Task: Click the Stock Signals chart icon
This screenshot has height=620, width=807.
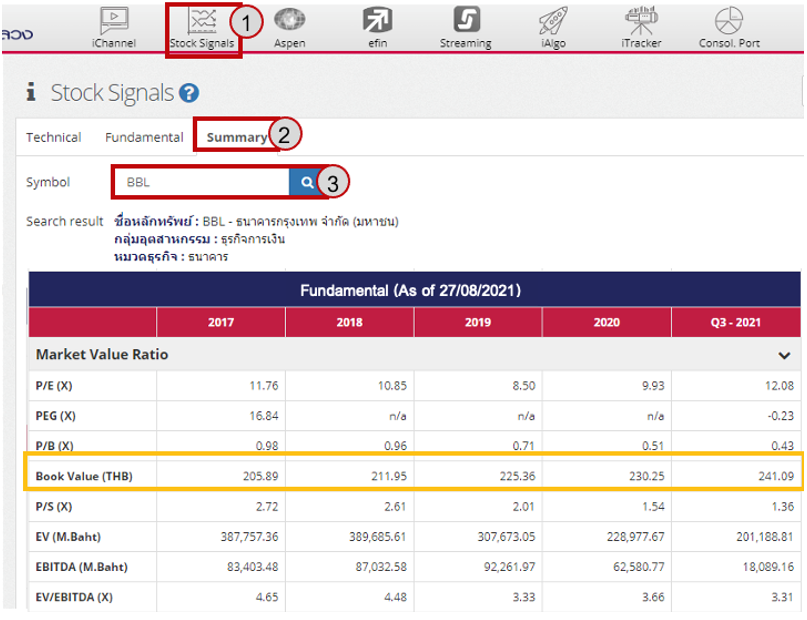Action: (x=203, y=21)
